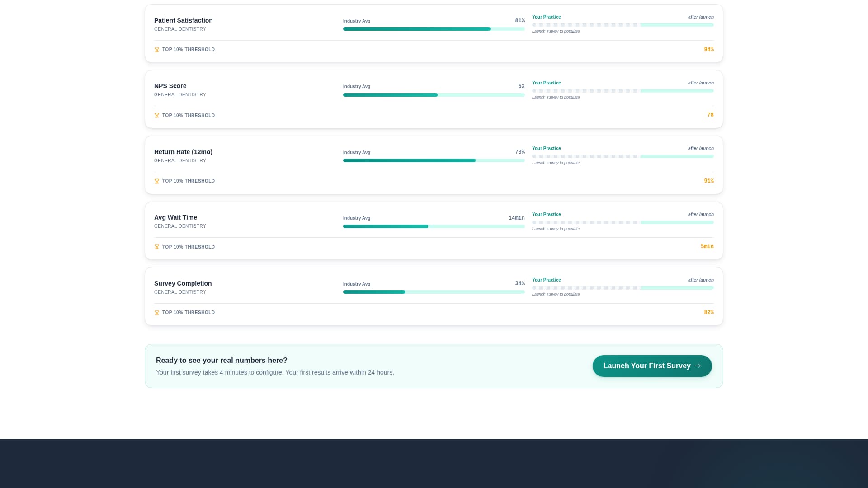Click the 5min top threshold value

click(x=707, y=247)
